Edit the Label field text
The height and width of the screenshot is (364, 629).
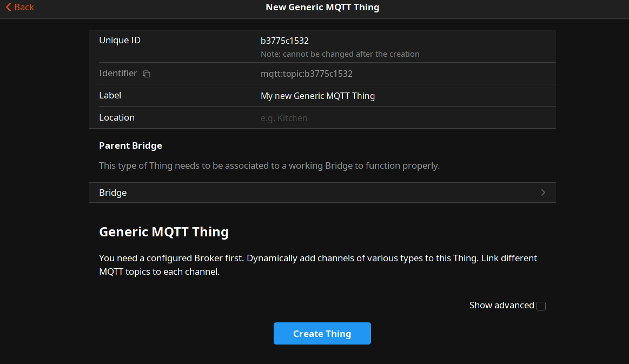click(317, 96)
